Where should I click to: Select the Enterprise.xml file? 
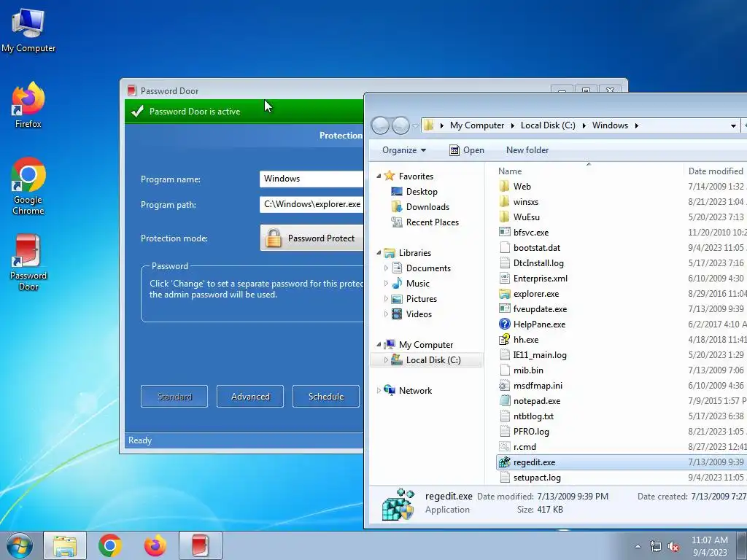pyautogui.click(x=541, y=278)
